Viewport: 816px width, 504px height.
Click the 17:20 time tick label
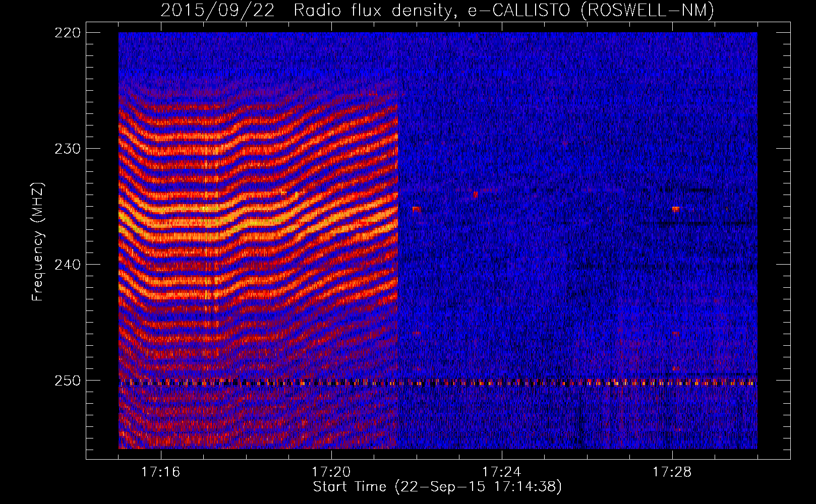click(x=331, y=472)
